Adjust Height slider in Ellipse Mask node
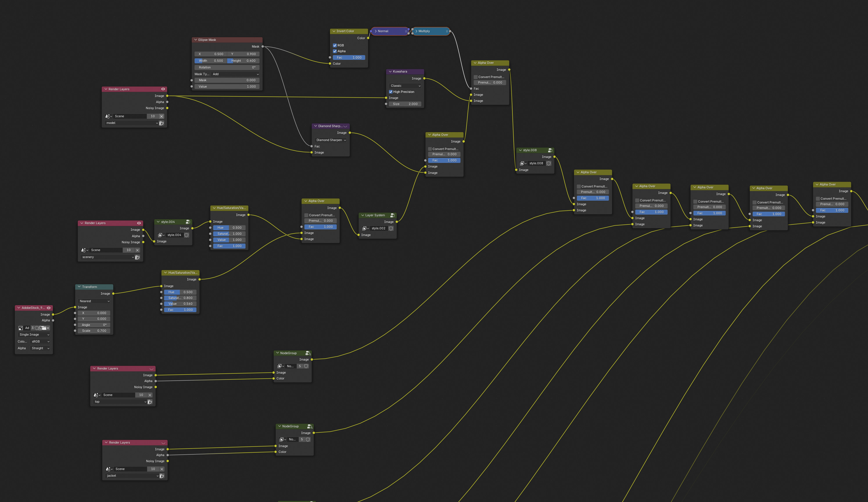This screenshot has width=868, height=502. click(243, 61)
